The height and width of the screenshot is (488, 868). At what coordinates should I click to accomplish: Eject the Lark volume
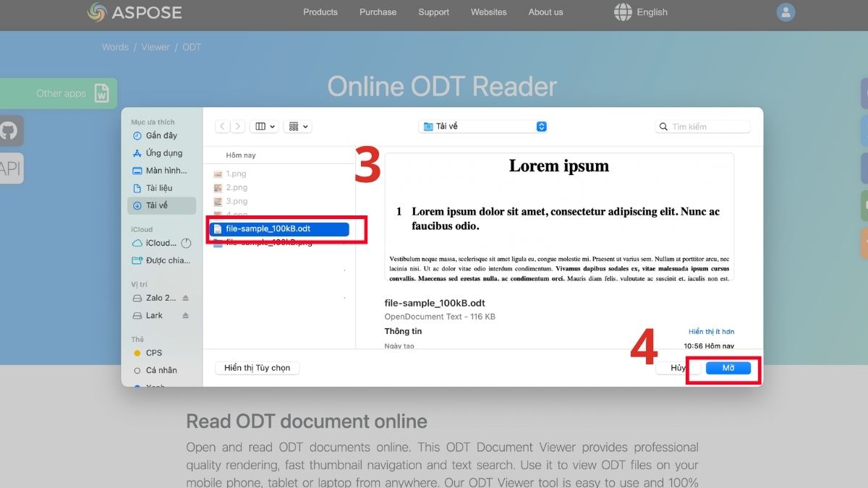point(185,315)
